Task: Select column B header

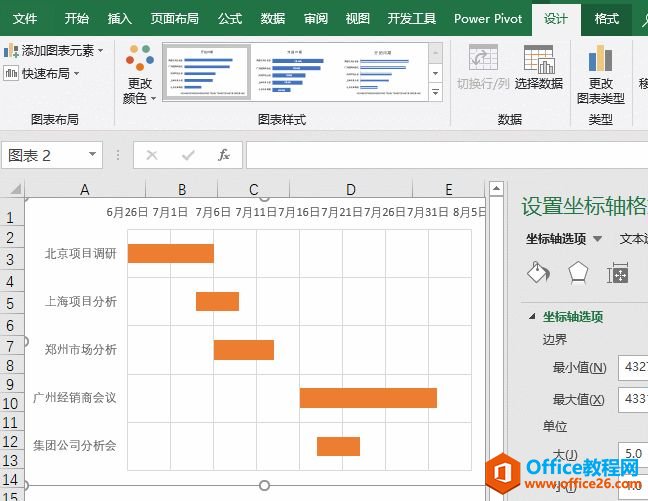Action: click(x=182, y=189)
